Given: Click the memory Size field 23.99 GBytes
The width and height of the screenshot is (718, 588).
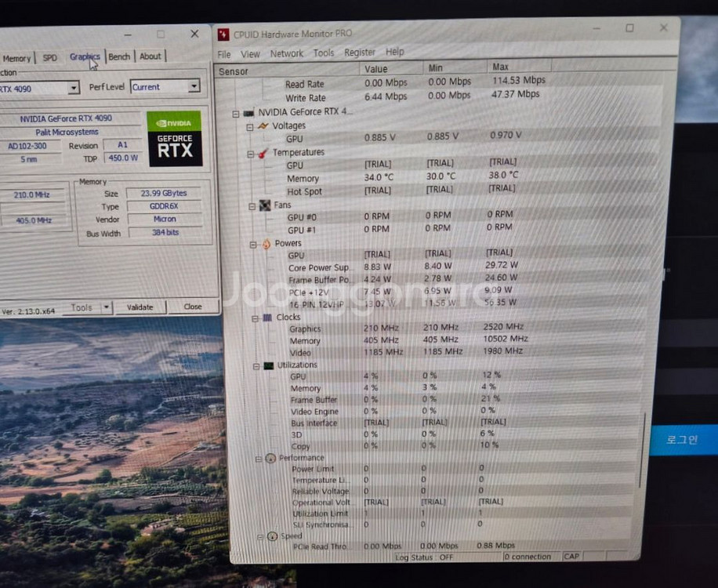Looking at the screenshot, I should point(164,193).
